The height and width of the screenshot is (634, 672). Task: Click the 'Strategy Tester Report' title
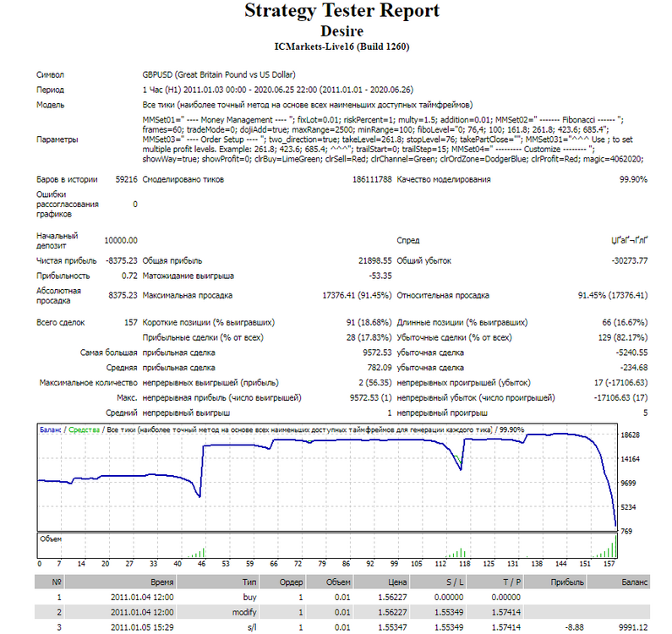[341, 11]
